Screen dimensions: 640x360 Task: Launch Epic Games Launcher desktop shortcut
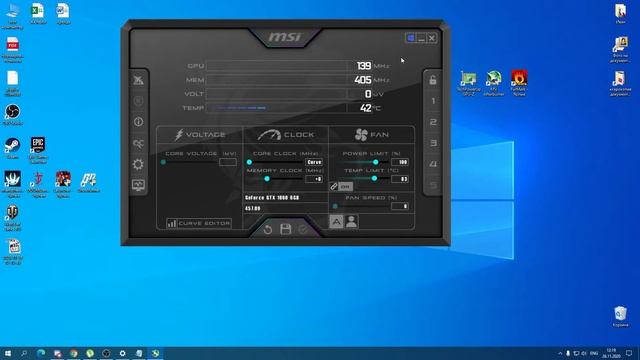(38, 150)
